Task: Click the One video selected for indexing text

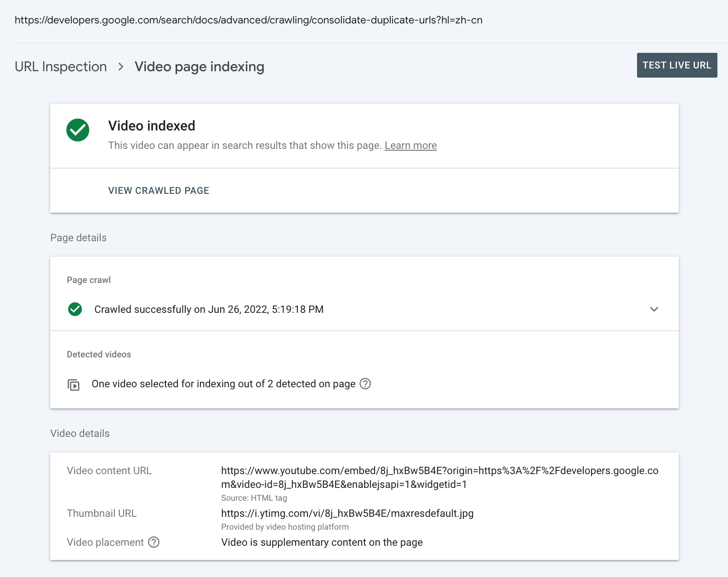Action: click(223, 384)
